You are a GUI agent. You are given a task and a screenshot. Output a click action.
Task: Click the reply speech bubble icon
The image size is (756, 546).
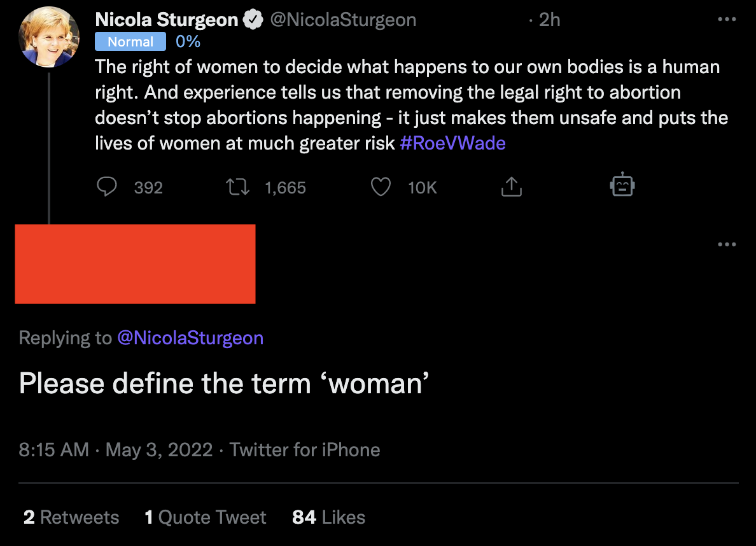tap(106, 186)
